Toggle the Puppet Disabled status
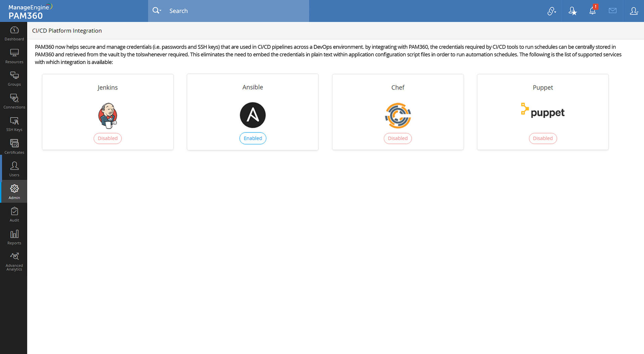The width and height of the screenshot is (644, 354). tap(543, 138)
